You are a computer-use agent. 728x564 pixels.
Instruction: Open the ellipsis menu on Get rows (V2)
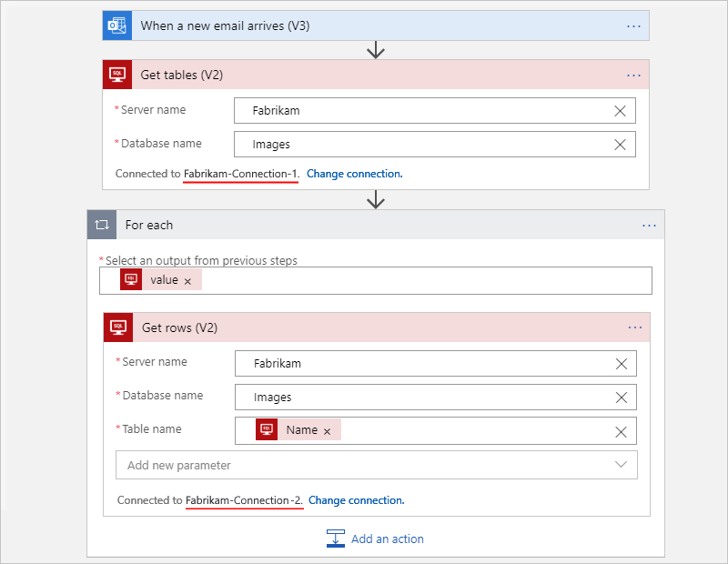[x=635, y=327]
